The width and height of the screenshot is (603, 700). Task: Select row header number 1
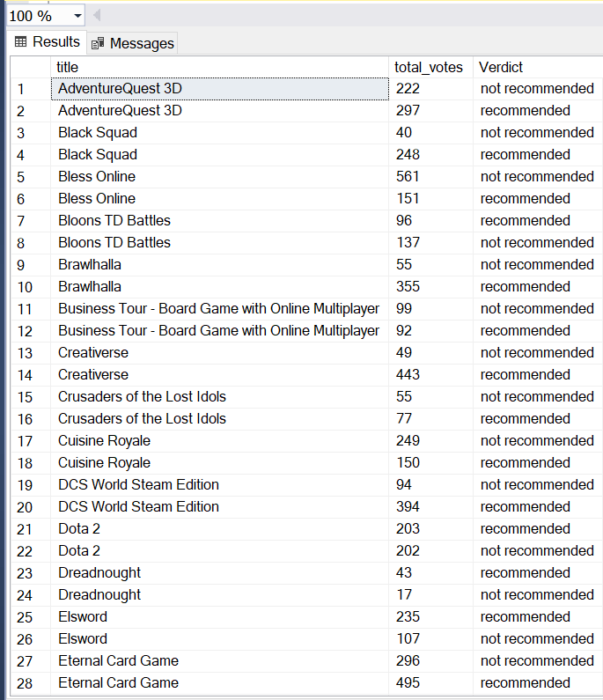(x=31, y=89)
